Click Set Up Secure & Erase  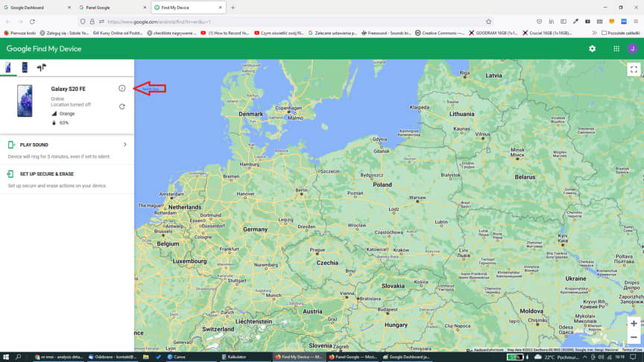[67, 180]
